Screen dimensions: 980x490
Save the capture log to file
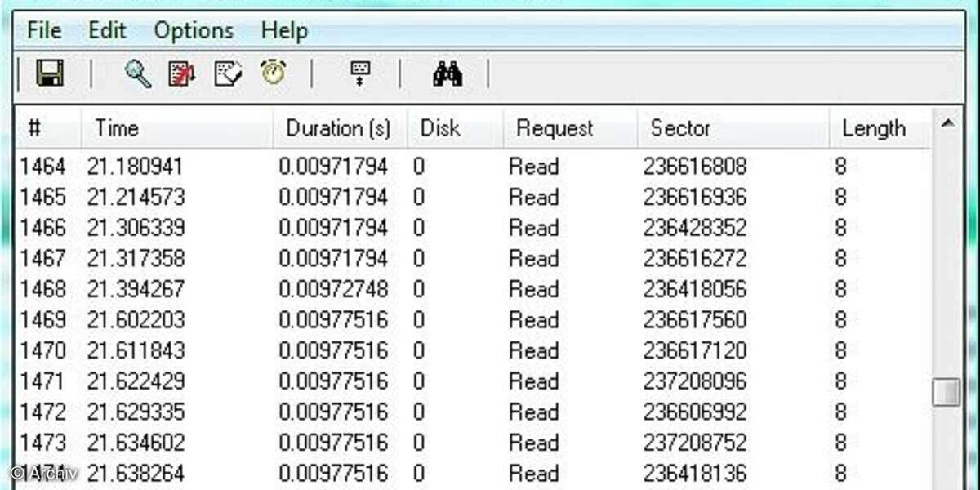[49, 73]
